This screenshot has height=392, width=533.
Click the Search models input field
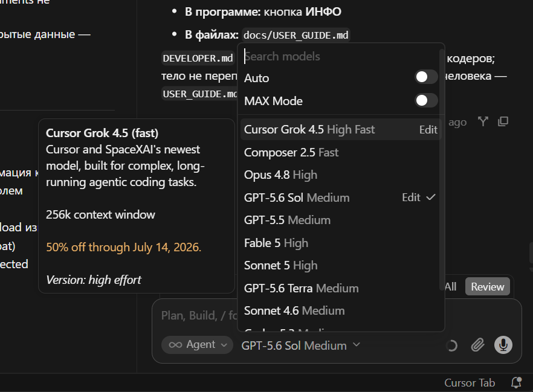(x=340, y=56)
